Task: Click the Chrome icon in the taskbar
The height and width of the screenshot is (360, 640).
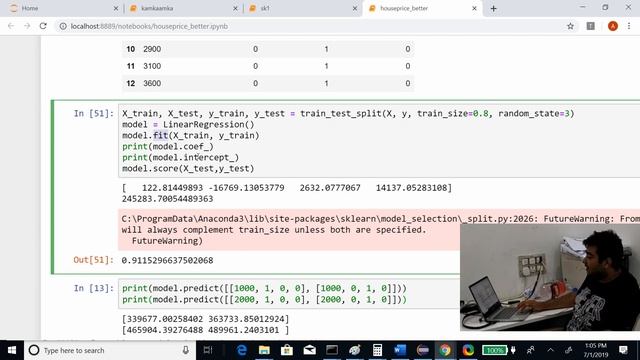Action: [445, 350]
